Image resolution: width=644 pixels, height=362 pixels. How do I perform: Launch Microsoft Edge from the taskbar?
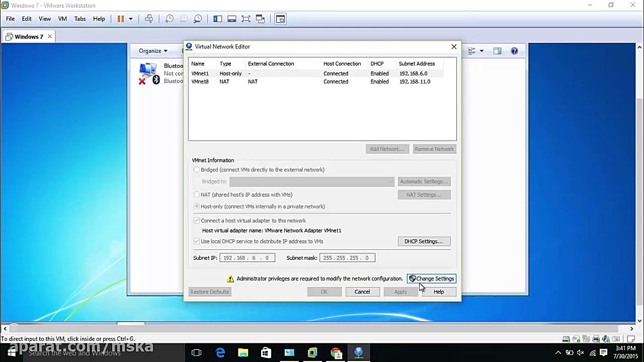[220, 353]
